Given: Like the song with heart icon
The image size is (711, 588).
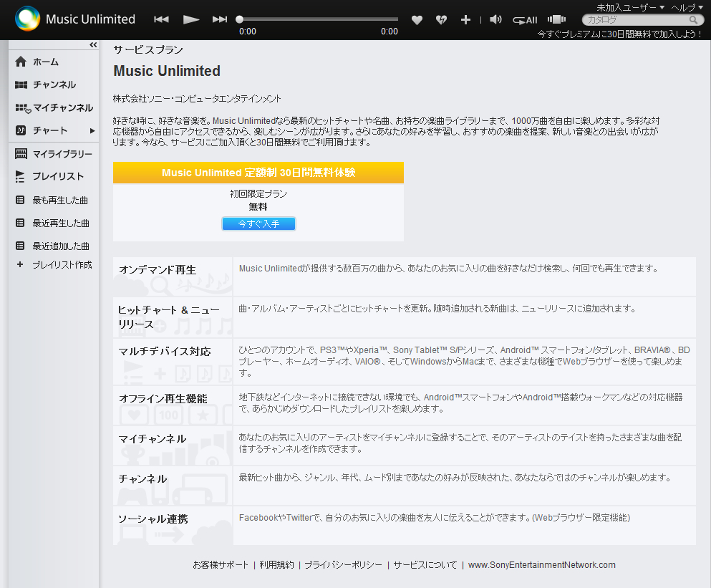Looking at the screenshot, I should [417, 19].
